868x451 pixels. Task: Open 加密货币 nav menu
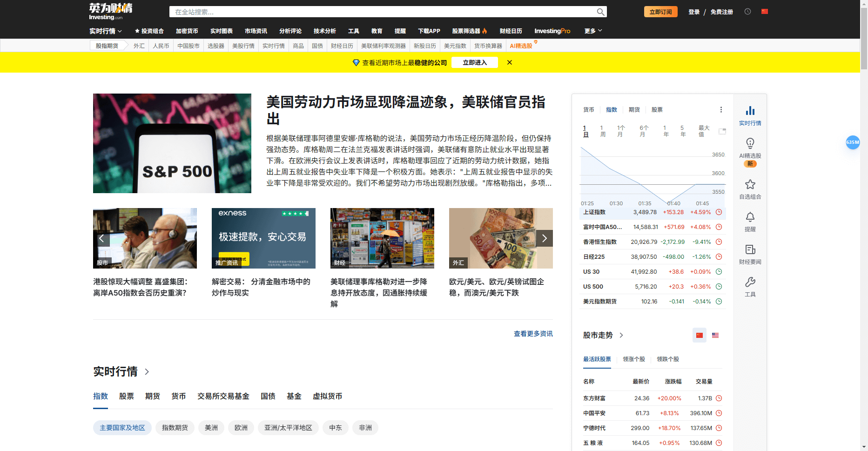point(187,31)
